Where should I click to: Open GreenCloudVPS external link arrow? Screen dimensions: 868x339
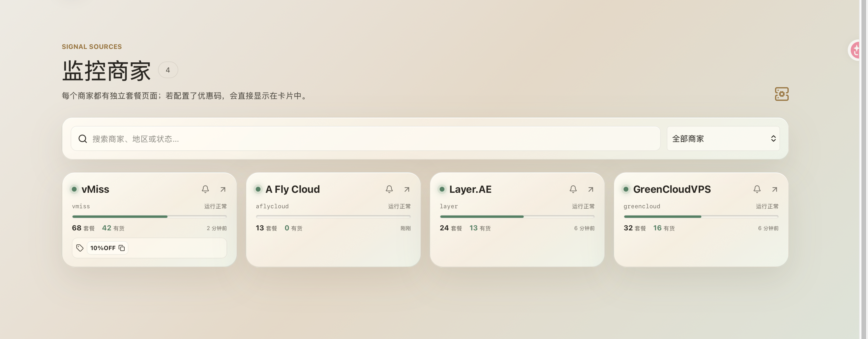tap(775, 189)
